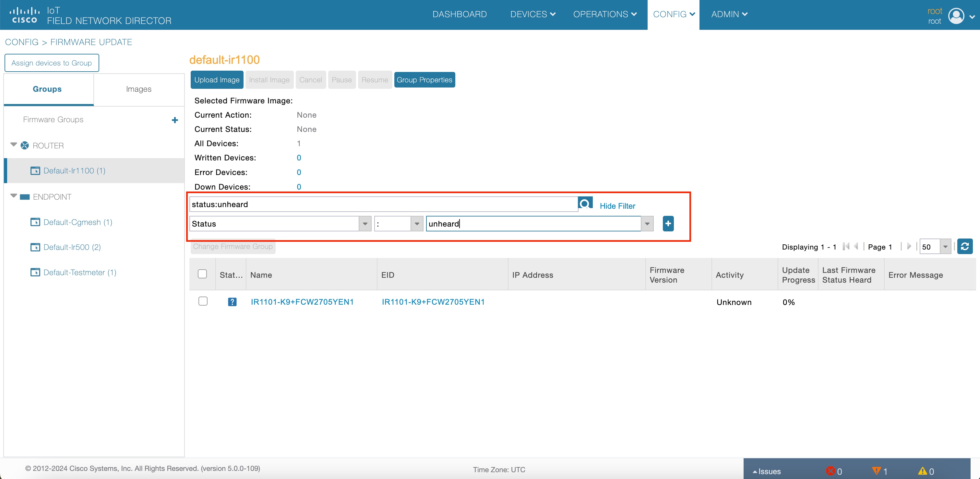Click the ENDPOINT category icon

pyautogui.click(x=25, y=196)
